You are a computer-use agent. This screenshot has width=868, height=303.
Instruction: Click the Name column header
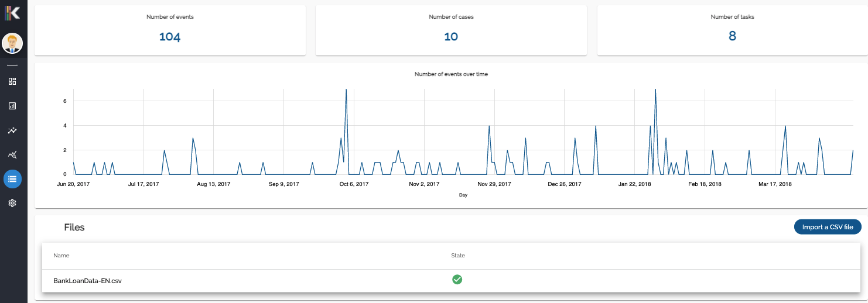pyautogui.click(x=61, y=256)
